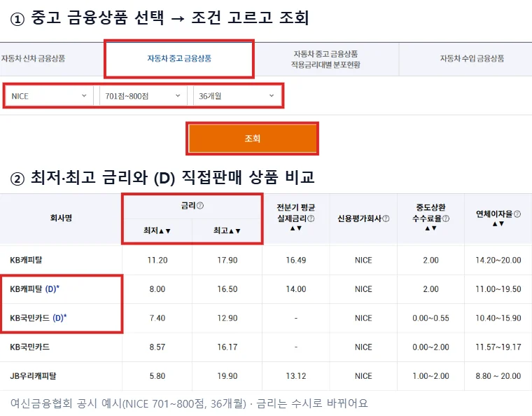The height and width of the screenshot is (416, 532).
Task: Click the 8.80 ~ 20.00 overdue rate cell
Action: pos(498,376)
